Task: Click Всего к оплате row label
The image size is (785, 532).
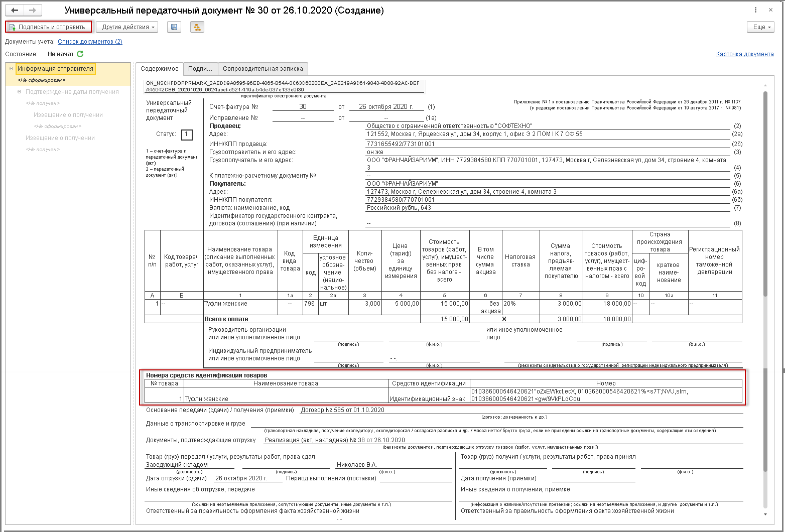Action: 226,319
